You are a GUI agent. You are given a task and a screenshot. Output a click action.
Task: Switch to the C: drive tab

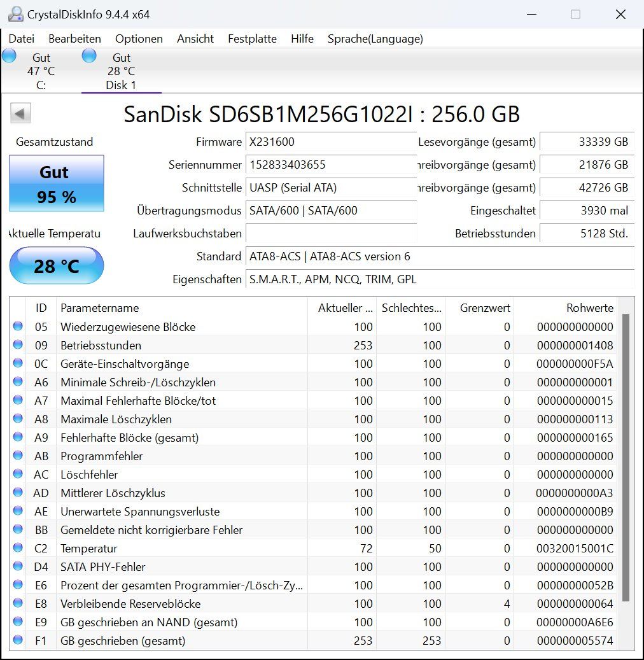41,71
